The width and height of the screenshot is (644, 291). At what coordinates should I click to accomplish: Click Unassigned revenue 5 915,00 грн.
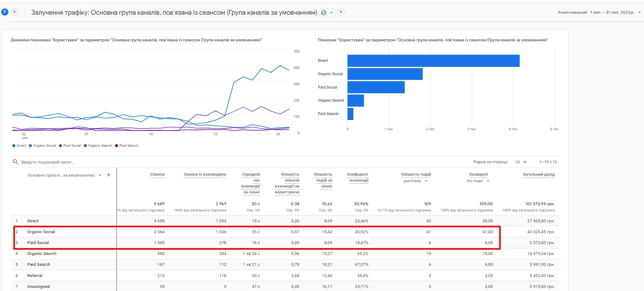[542, 287]
